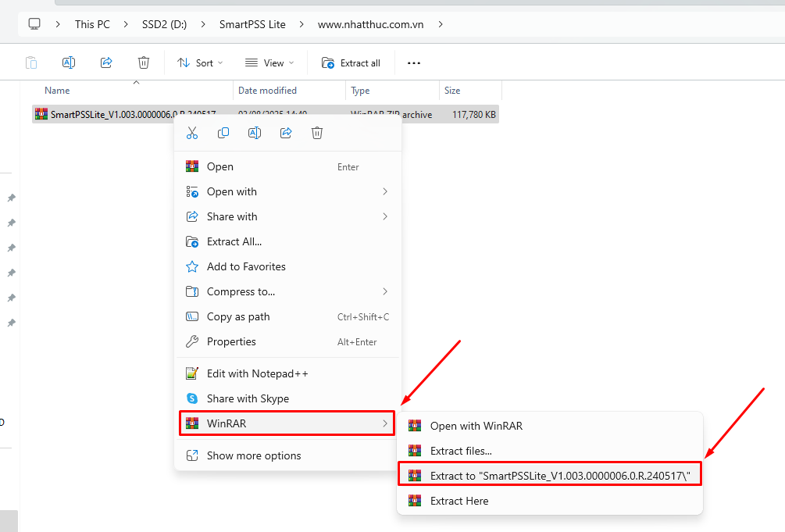Open the WinRAR submenu entry
The image size is (785, 532).
tap(287, 423)
